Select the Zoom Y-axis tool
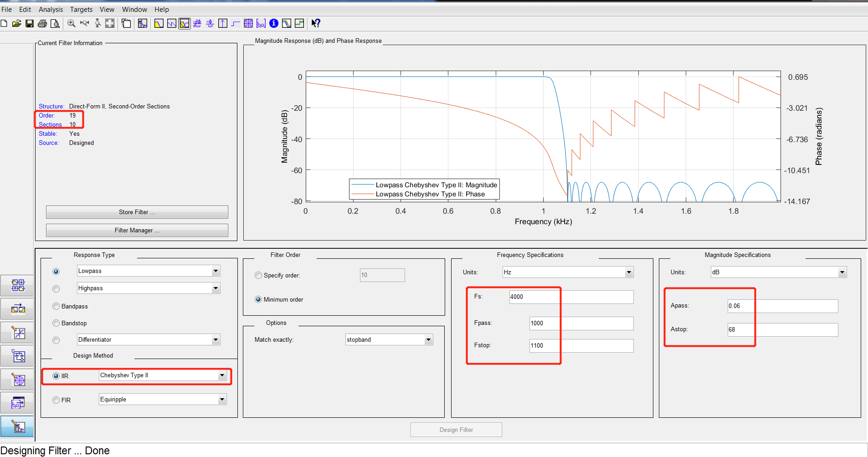This screenshot has width=868, height=457. 98,23
